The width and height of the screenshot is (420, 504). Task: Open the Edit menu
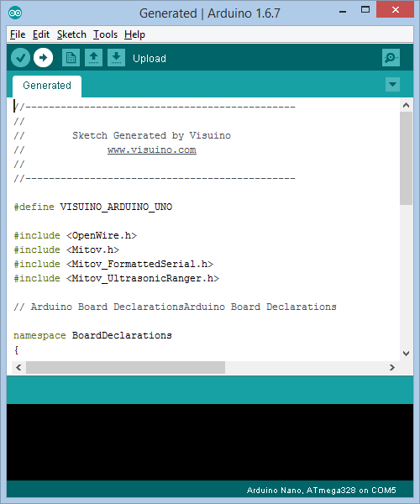tap(41, 34)
